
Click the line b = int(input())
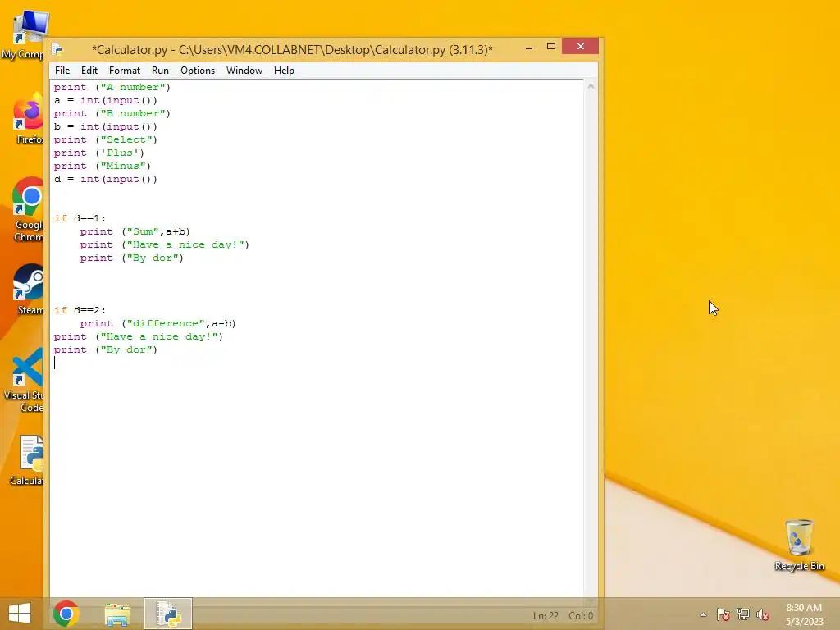click(x=106, y=126)
